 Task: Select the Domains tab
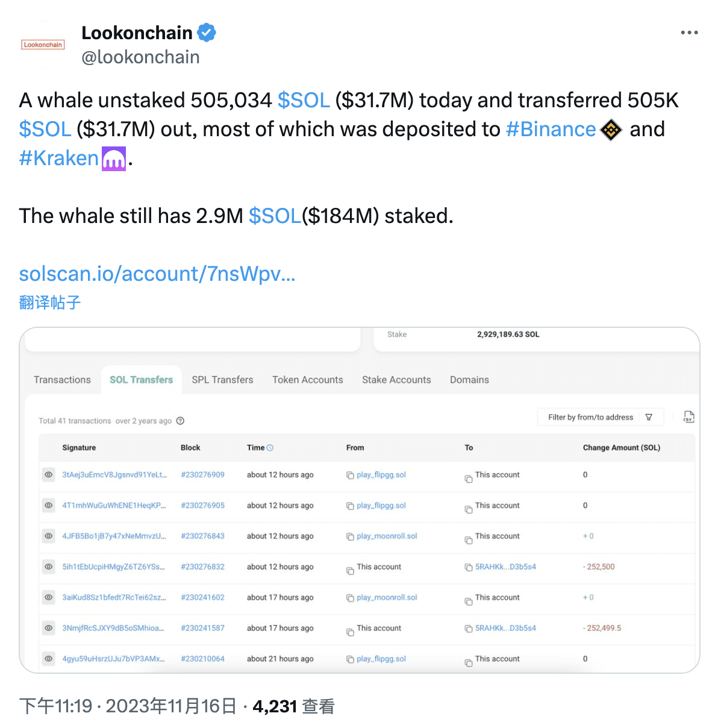[469, 380]
